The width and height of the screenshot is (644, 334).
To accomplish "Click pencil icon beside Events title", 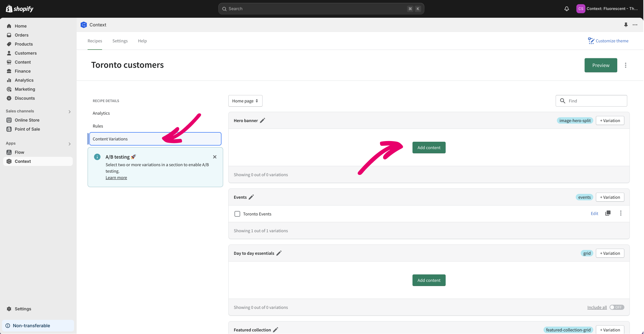I will point(251,197).
